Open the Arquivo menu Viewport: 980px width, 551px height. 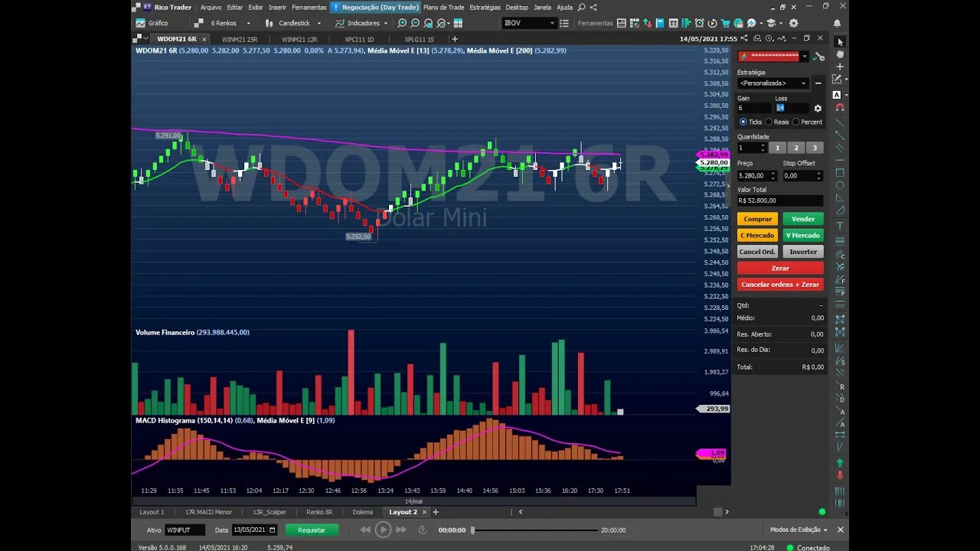[211, 7]
